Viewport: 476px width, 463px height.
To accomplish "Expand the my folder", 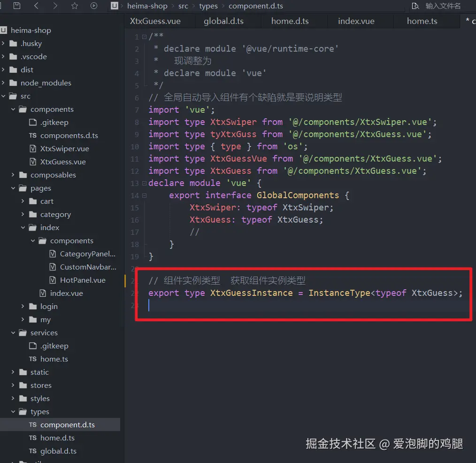I will coord(23,319).
